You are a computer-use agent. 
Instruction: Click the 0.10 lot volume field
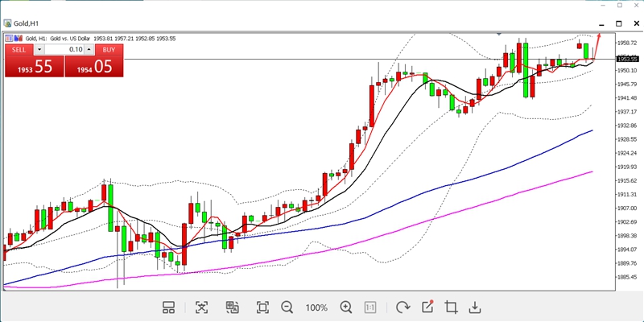64,50
